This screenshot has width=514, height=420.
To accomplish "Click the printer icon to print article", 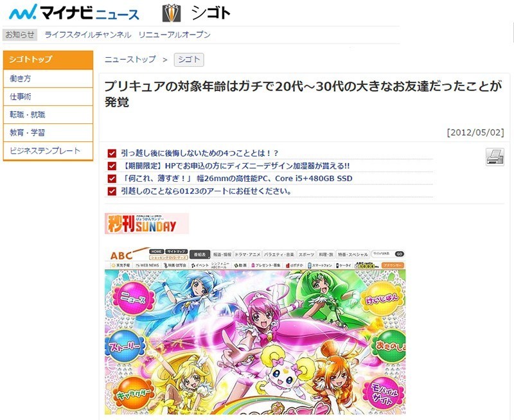I will [x=495, y=157].
